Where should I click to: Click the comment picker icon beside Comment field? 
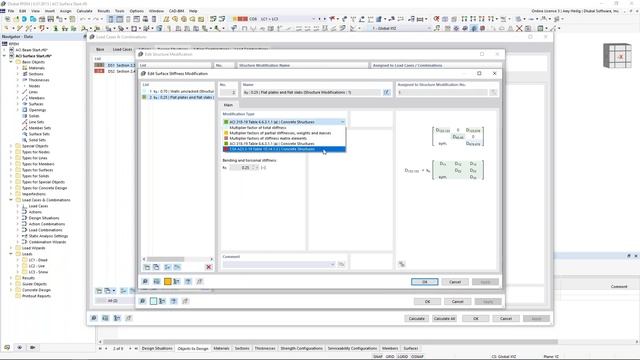[x=341, y=264]
